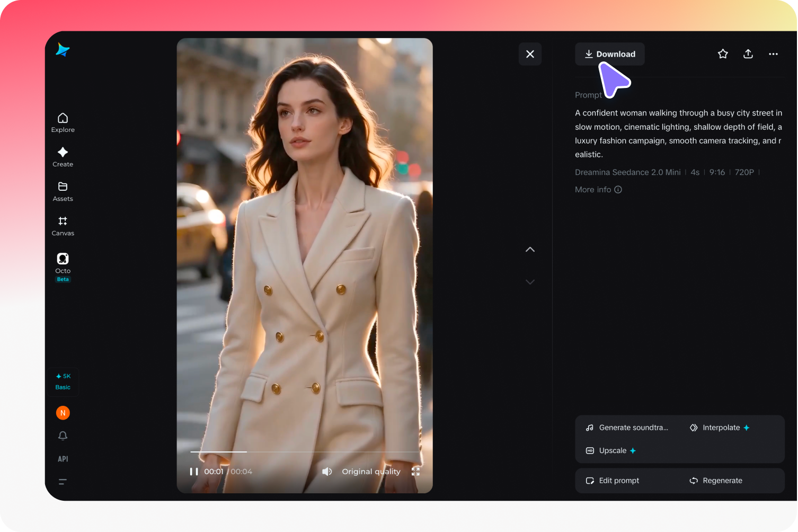The width and height of the screenshot is (798, 532).
Task: Go to previous item with up chevron
Action: [x=530, y=250]
